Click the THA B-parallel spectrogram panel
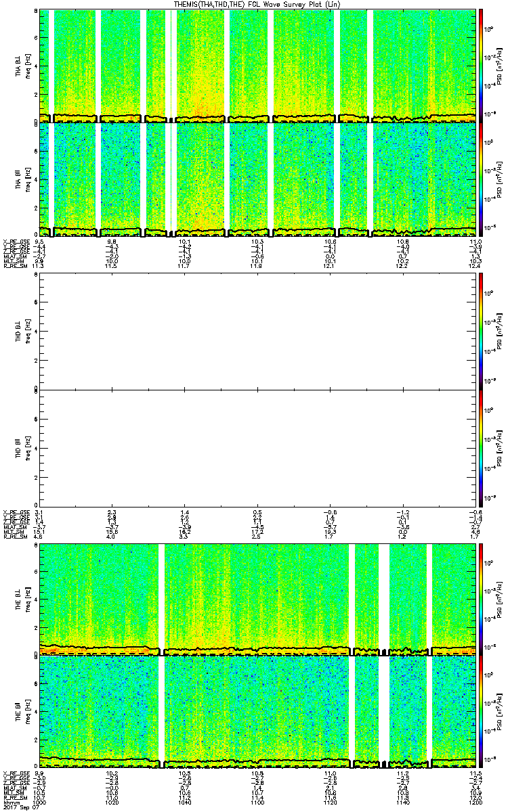 pos(259,179)
